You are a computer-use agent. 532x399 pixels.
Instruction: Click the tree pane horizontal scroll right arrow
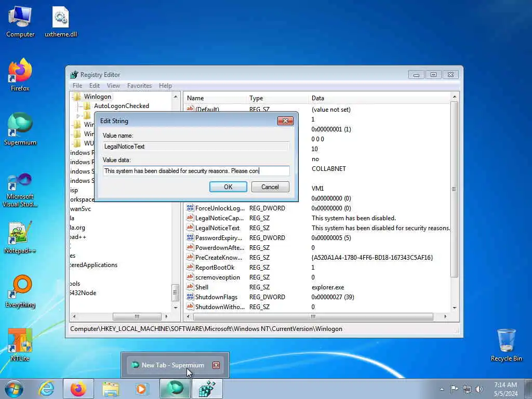point(166,316)
